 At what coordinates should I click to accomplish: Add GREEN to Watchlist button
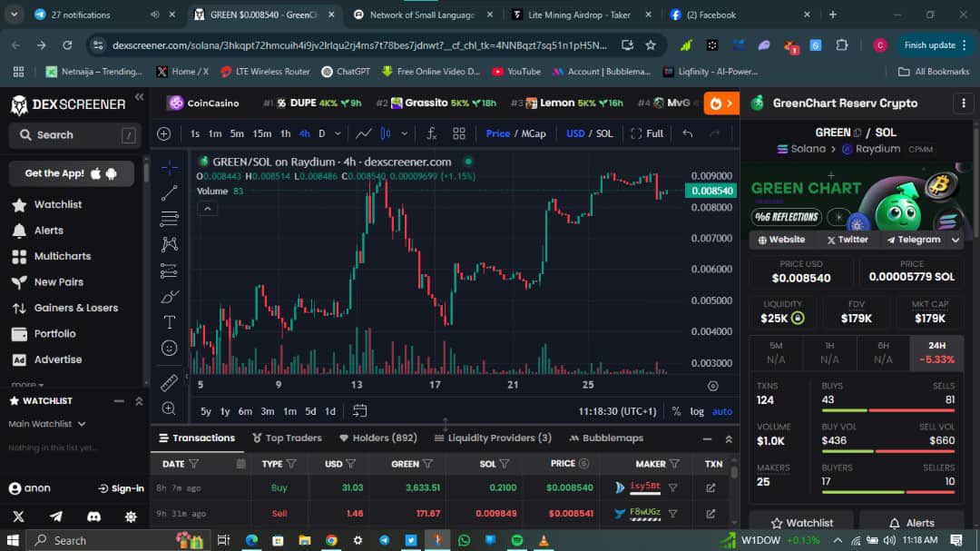coord(802,523)
